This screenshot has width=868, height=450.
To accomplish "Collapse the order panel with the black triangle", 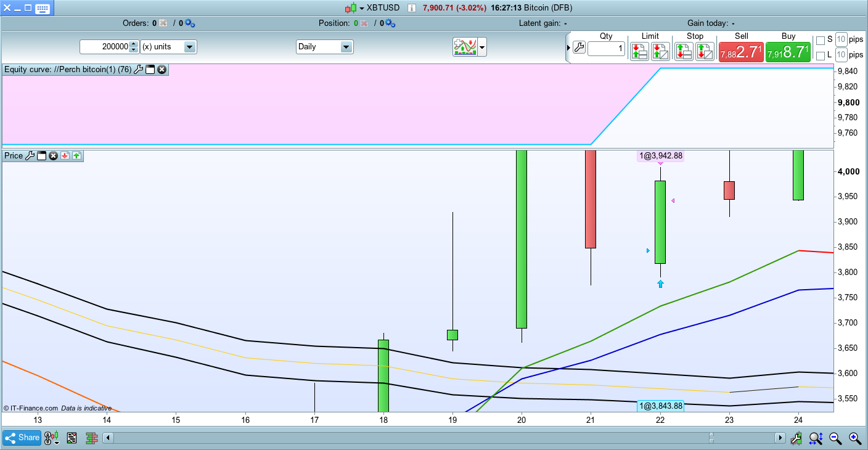I will pos(568,47).
